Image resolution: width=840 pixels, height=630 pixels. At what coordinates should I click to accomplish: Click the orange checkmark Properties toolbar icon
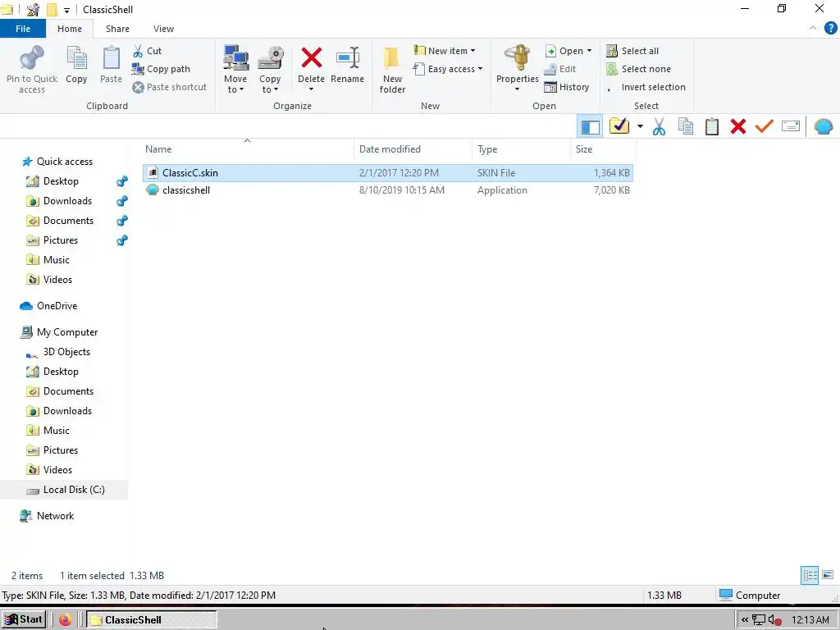[x=765, y=126]
